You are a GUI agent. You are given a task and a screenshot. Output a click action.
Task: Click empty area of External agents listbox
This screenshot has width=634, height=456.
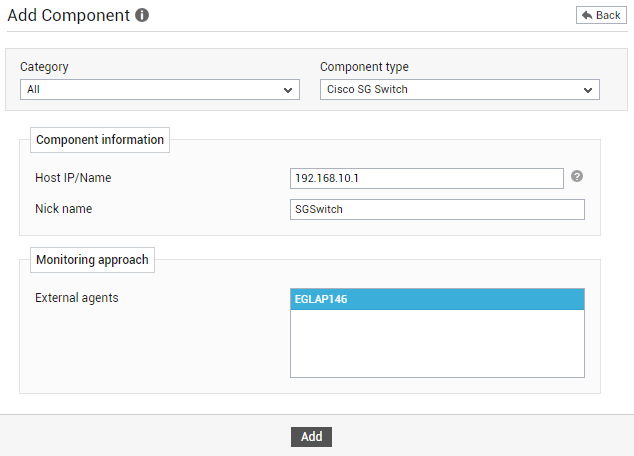tap(437, 343)
